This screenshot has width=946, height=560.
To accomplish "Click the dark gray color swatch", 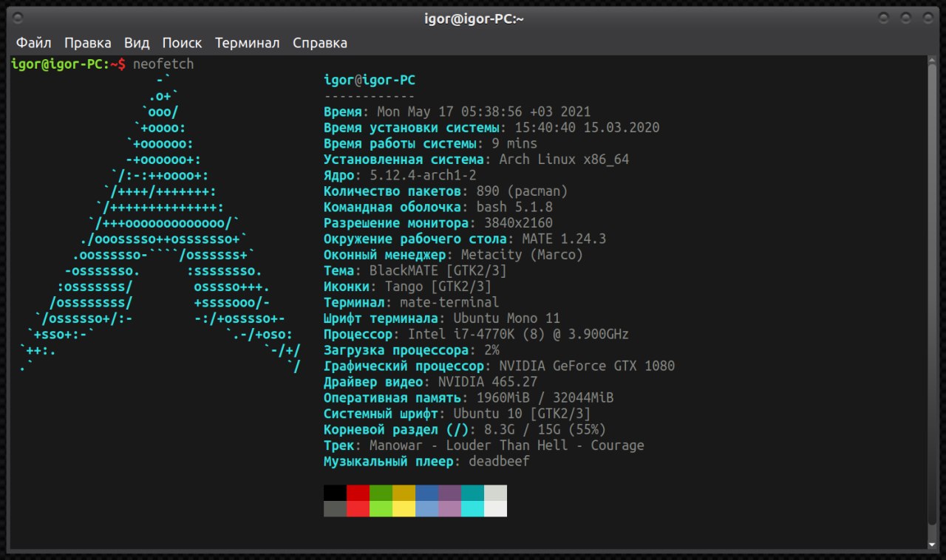I will [x=335, y=509].
